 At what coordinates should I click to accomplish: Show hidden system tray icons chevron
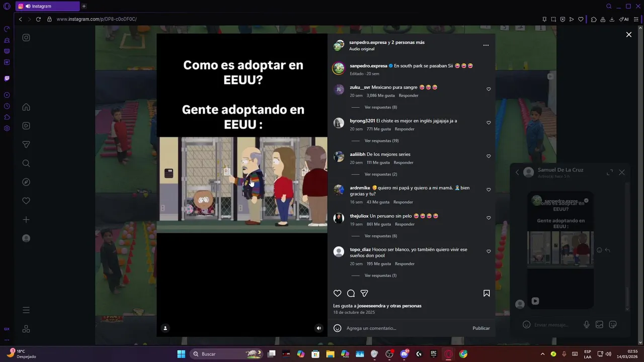[542, 354]
